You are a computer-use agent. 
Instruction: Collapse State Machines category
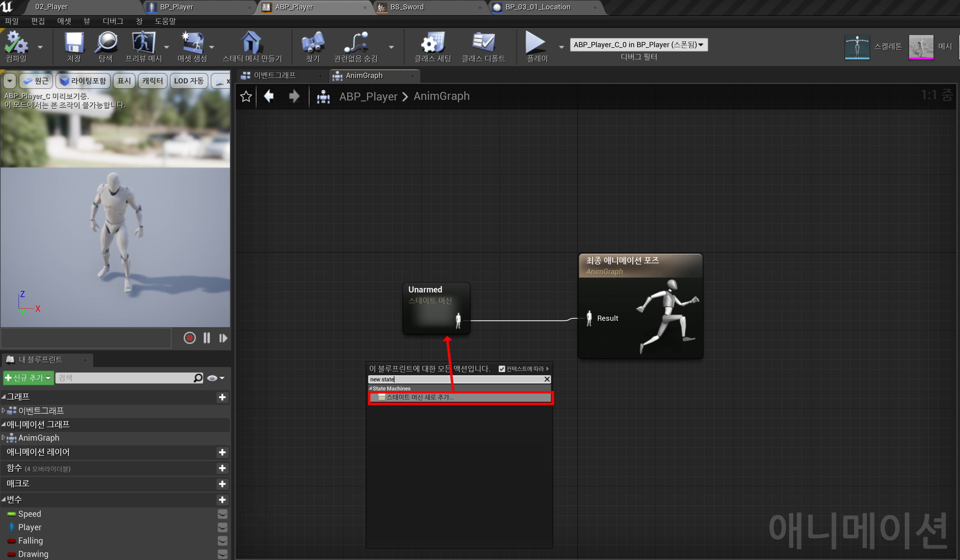tap(370, 388)
